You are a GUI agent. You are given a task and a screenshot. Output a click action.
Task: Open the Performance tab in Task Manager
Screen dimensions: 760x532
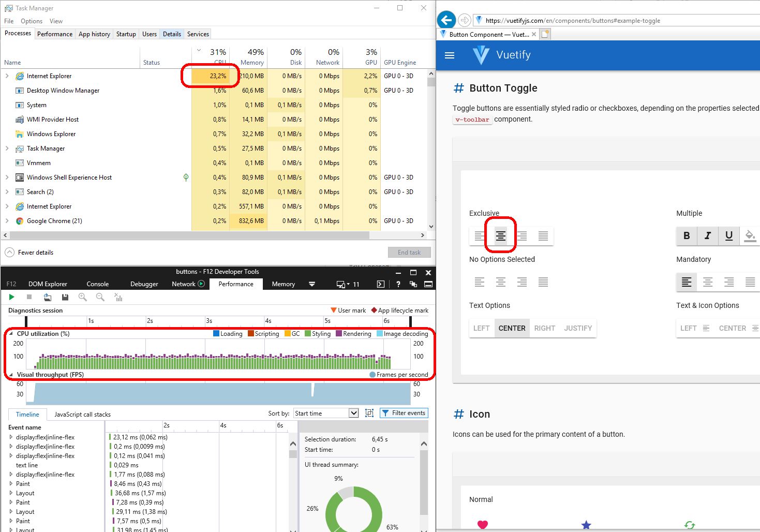click(x=55, y=34)
